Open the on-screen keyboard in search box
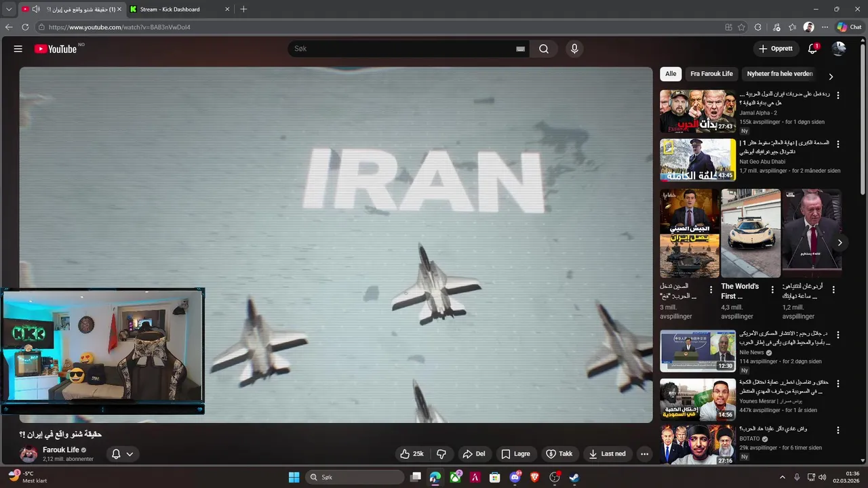 [x=521, y=49]
